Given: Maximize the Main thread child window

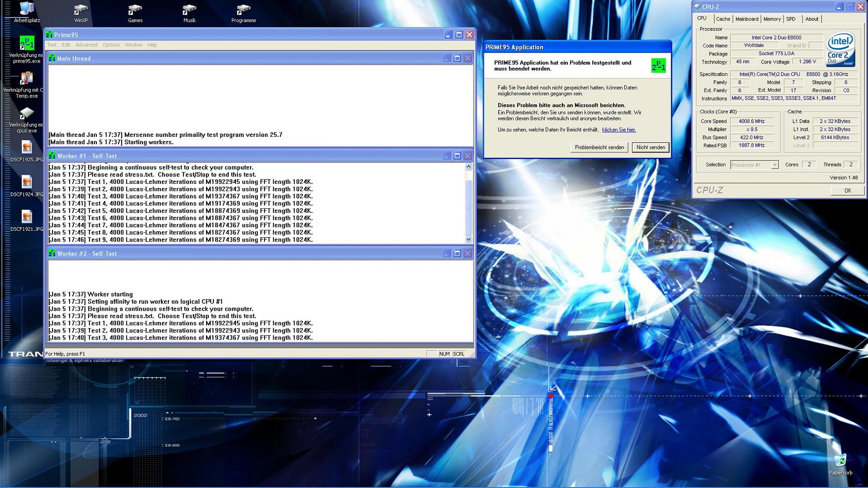Looking at the screenshot, I should [457, 58].
